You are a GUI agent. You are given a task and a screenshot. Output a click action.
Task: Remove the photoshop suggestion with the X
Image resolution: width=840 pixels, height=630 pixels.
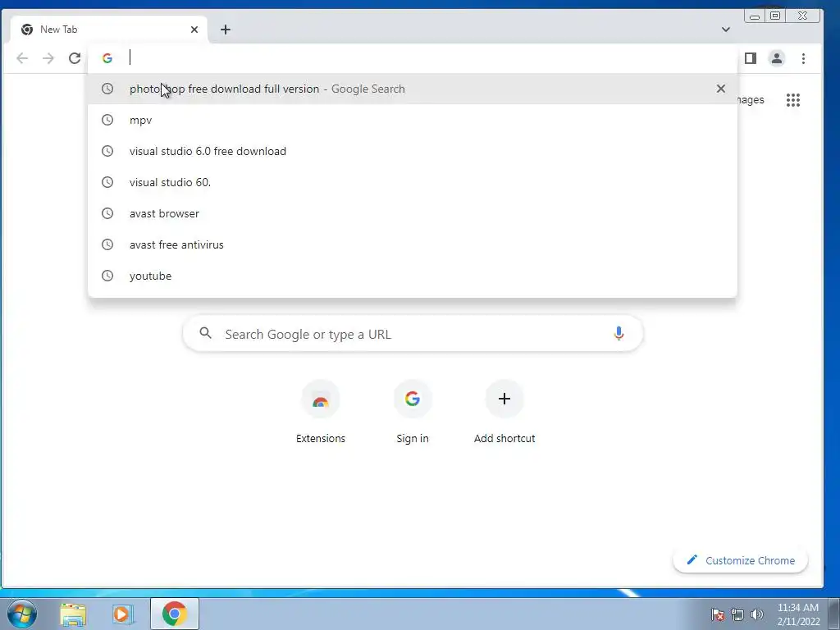click(x=720, y=89)
